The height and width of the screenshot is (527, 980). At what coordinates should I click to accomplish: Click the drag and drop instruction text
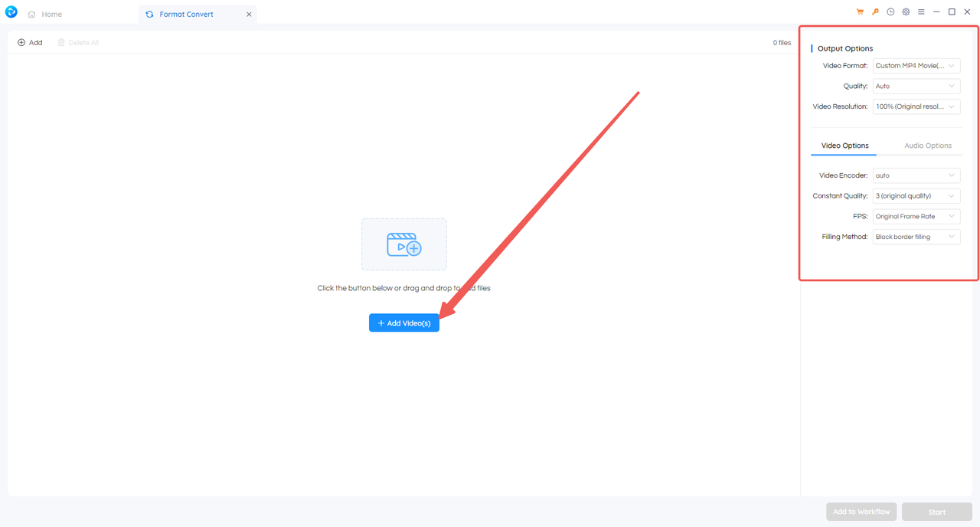404,289
